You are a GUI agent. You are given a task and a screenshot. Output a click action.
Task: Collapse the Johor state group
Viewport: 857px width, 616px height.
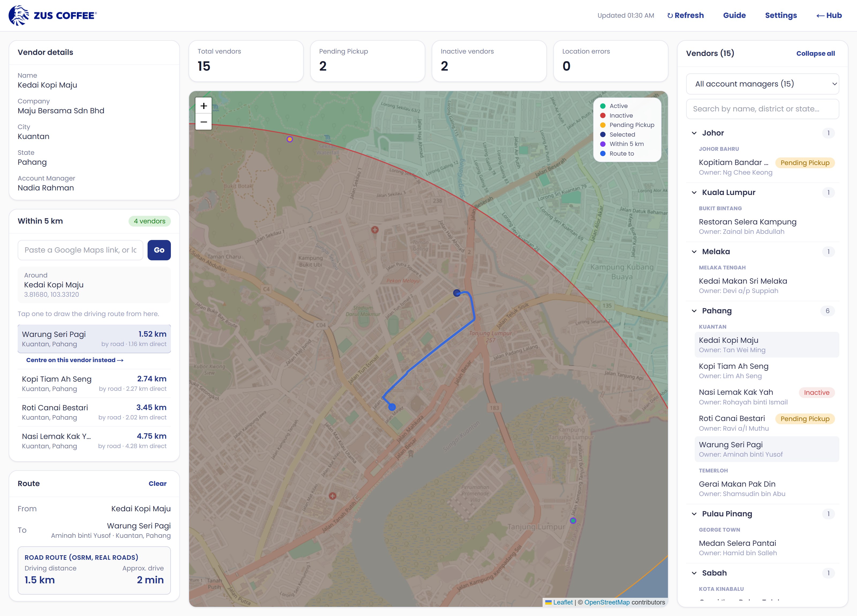(x=762, y=133)
